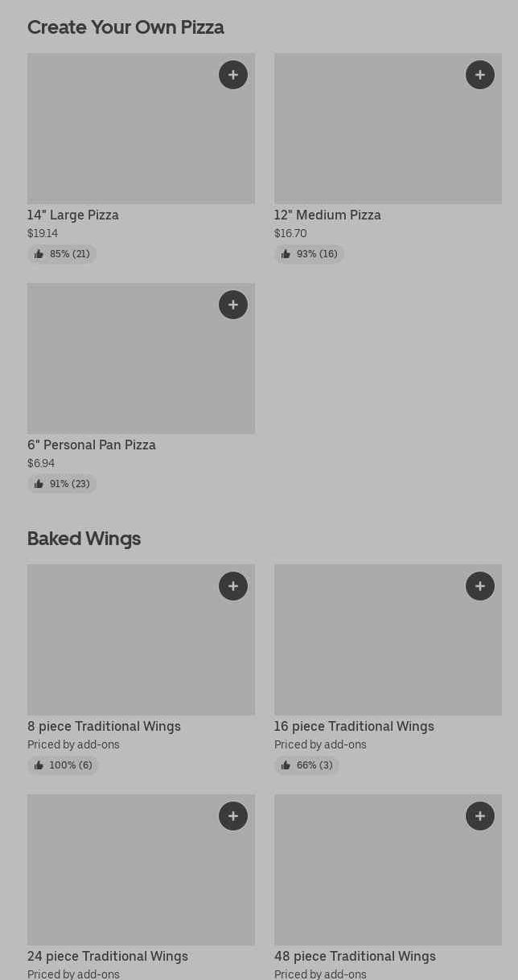Screen dimensions: 518x980
Task: Click the 93% (16) rating badge
Action: (309, 254)
